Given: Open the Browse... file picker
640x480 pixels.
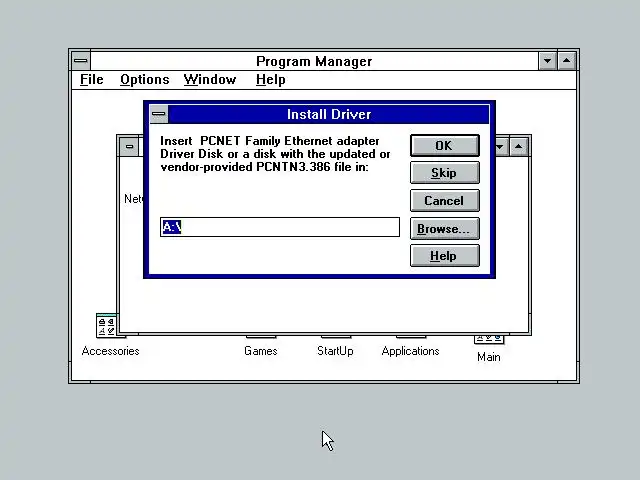Looking at the screenshot, I should click(444, 229).
